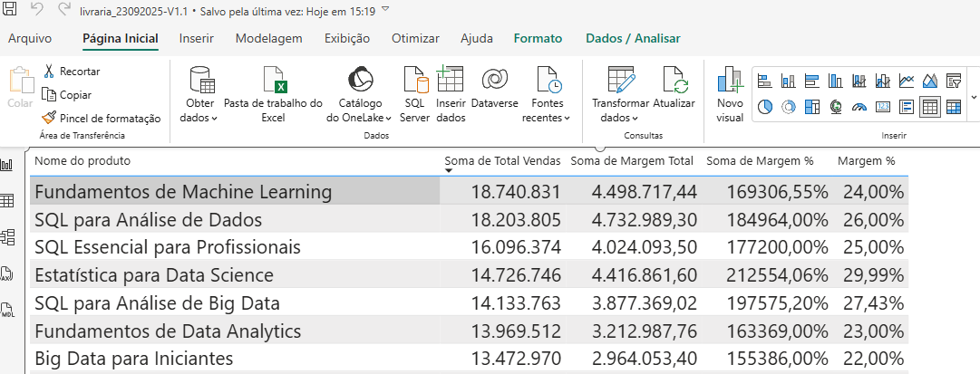The width and height of the screenshot is (980, 374).
Task: Insert a stacked column chart visual
Action: pyautogui.click(x=788, y=81)
